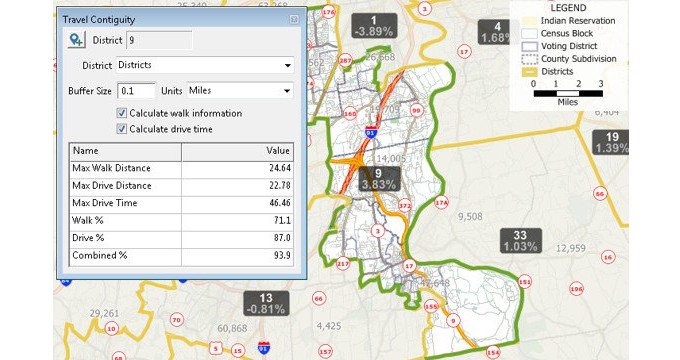The height and width of the screenshot is (360, 680).
Task: Click district 9 label showing 3.83%
Action: (x=379, y=179)
